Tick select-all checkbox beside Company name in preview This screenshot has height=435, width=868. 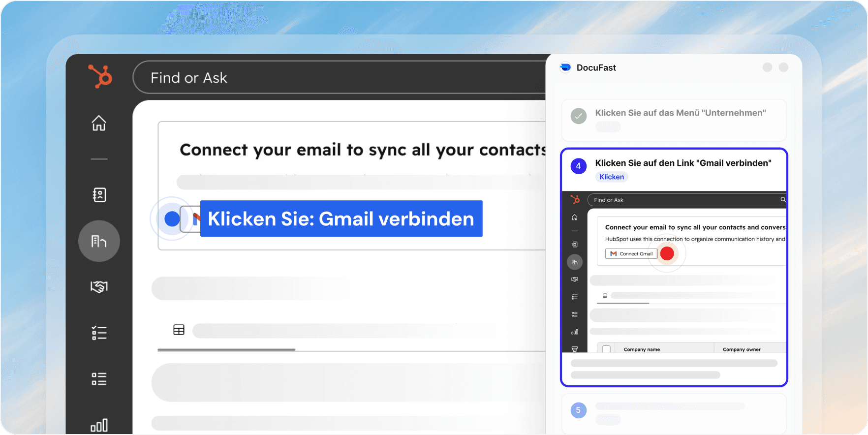coord(606,349)
